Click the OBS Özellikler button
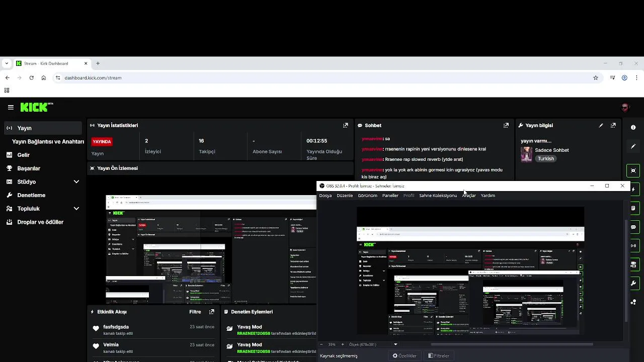Image resolution: width=644 pixels, height=362 pixels. tap(405, 356)
